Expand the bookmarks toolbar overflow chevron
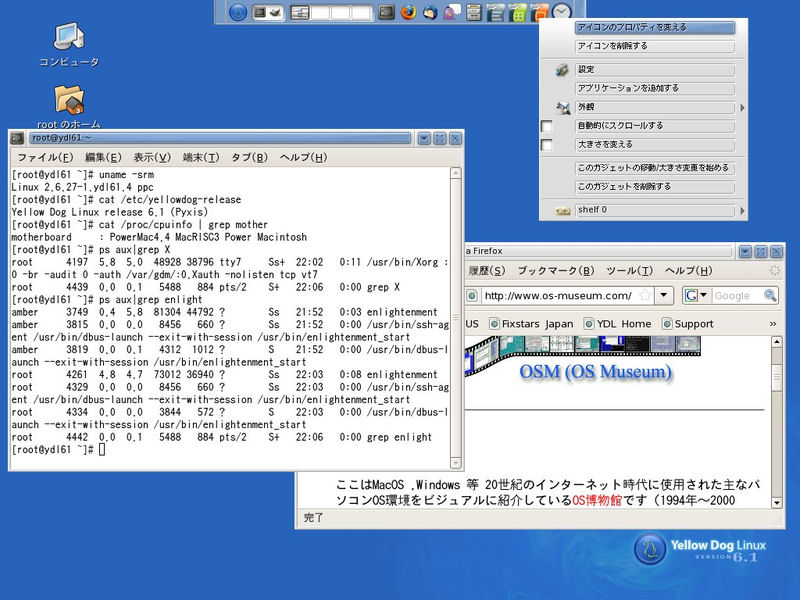This screenshot has width=800, height=600. click(x=773, y=324)
